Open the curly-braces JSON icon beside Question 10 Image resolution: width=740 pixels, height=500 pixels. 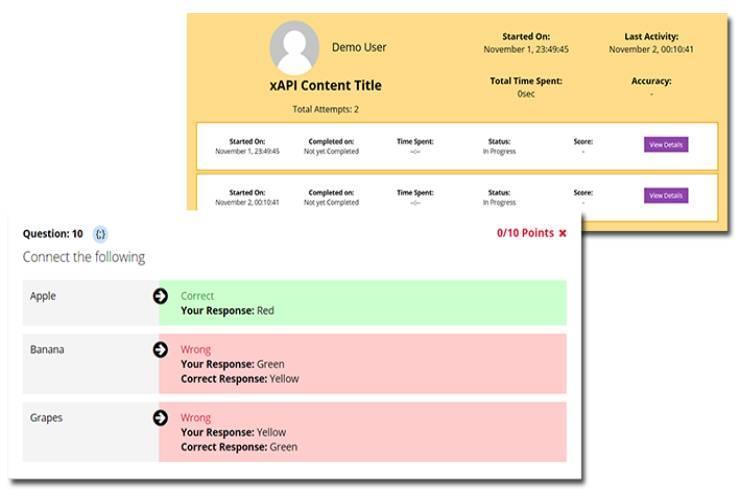point(100,234)
